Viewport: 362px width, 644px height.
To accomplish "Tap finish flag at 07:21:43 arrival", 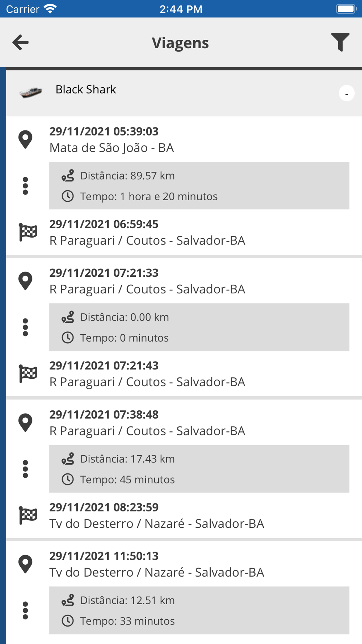I will pyautogui.click(x=28, y=374).
